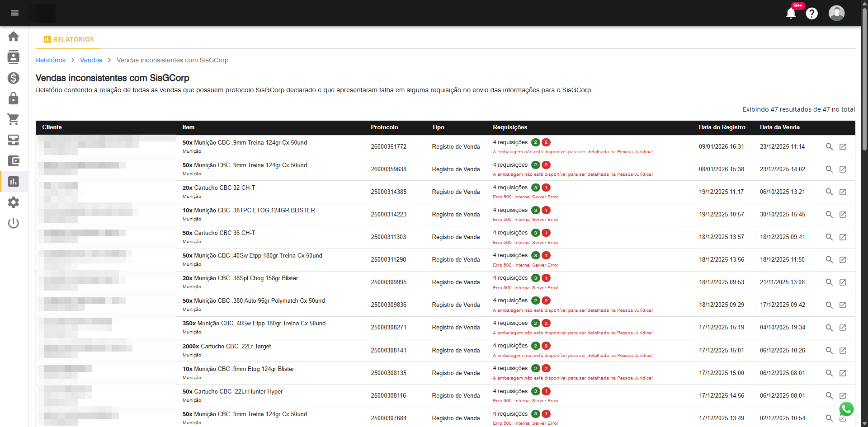Open the WhatsApp chat button
The image size is (868, 427).
[x=846, y=409]
